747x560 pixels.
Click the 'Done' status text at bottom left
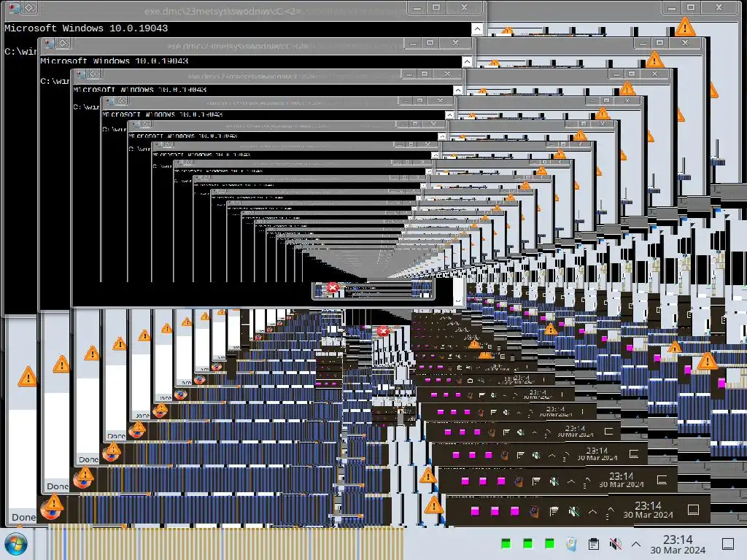pos(23,517)
